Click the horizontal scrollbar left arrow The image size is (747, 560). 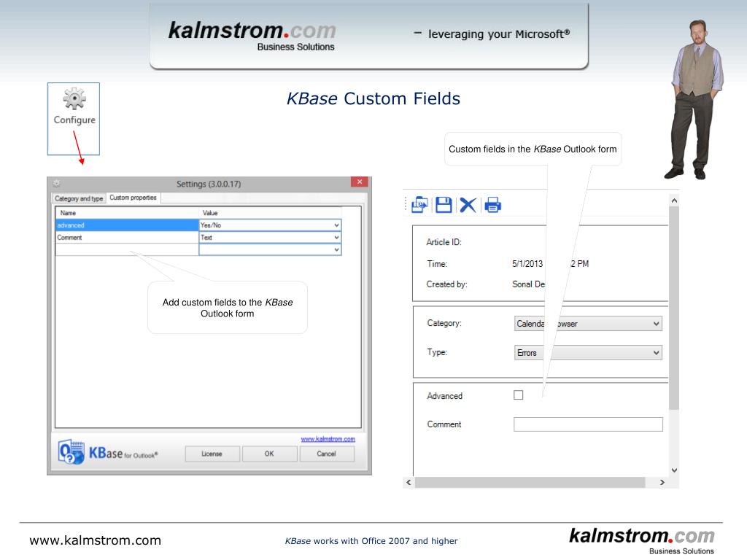point(409,483)
